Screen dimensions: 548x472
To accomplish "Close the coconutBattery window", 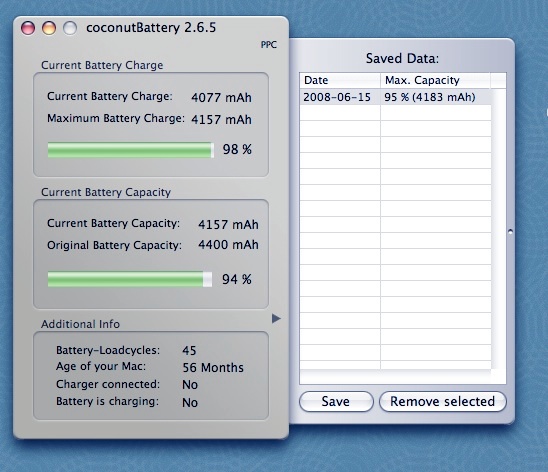I will point(28,28).
